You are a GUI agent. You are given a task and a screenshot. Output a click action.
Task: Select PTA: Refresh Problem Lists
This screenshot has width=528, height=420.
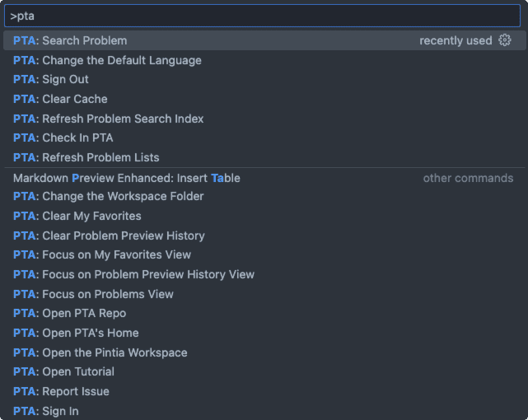(264, 157)
